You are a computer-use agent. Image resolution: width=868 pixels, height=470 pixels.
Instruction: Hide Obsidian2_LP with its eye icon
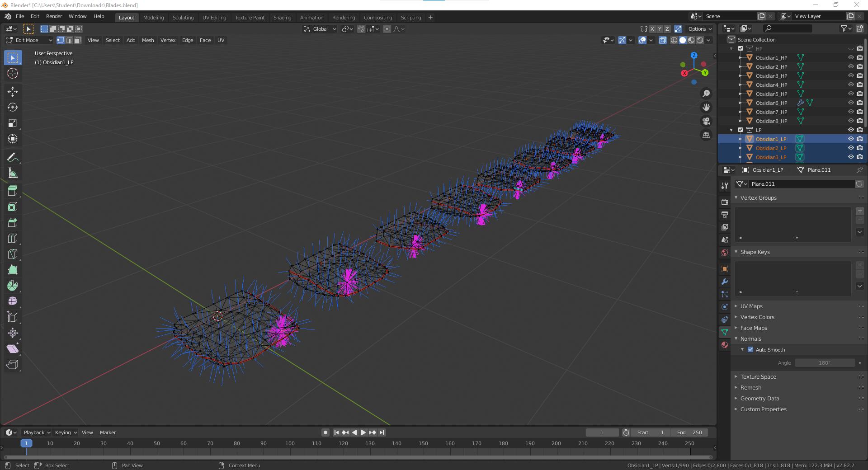(x=851, y=148)
